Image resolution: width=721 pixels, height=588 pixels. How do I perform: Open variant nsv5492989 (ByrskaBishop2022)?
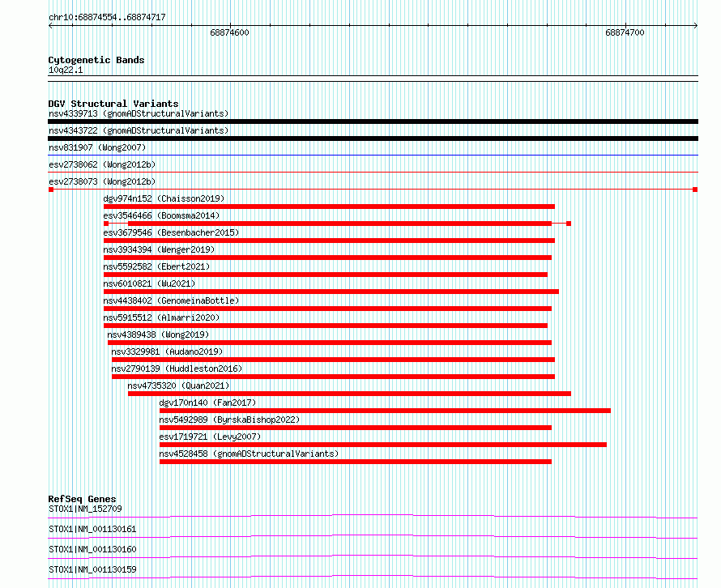(229, 420)
